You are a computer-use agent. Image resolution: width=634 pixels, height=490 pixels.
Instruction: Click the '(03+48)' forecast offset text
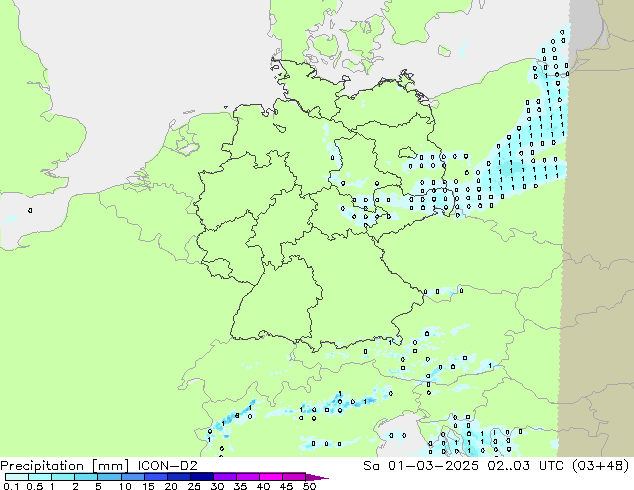(x=601, y=466)
